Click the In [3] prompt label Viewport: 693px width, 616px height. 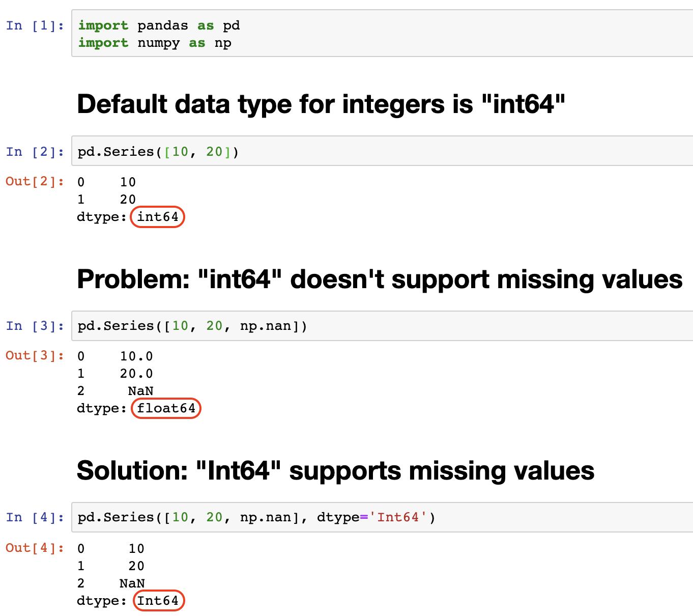35,326
